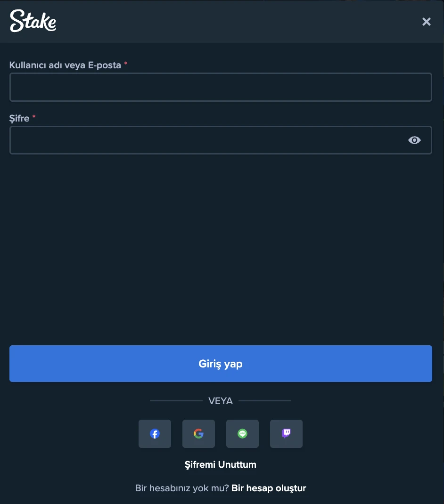
Task: Click the username or email input field
Action: (221, 87)
